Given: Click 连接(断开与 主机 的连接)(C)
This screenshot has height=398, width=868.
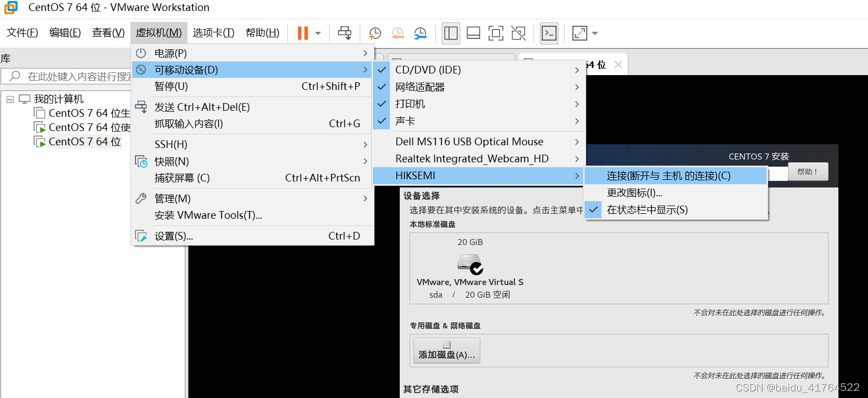Looking at the screenshot, I should pyautogui.click(x=676, y=175).
